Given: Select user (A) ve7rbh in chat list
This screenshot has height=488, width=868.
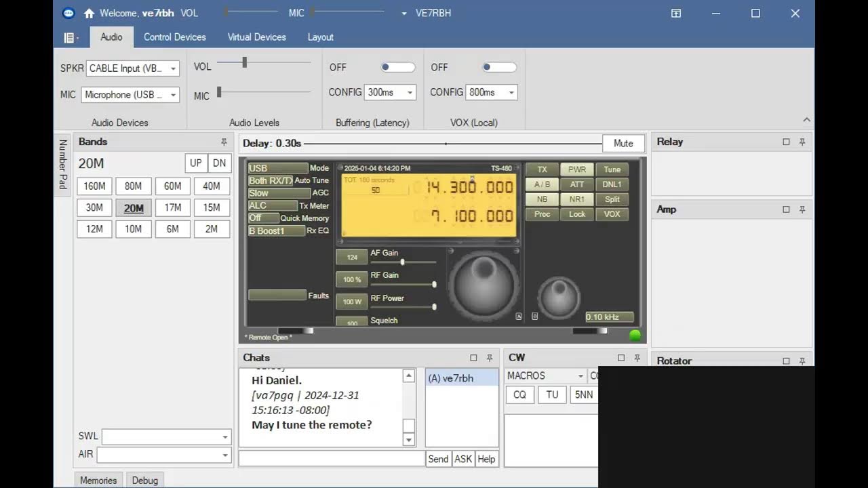Looking at the screenshot, I should [x=462, y=379].
